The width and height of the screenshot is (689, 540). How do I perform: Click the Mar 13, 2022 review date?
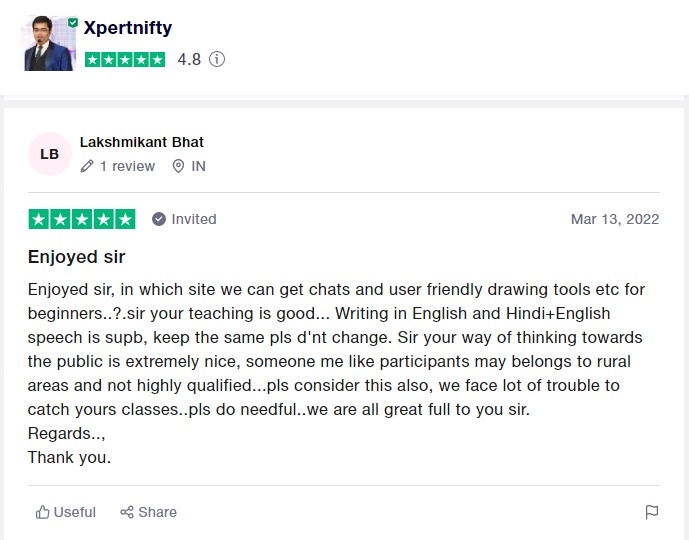(614, 219)
